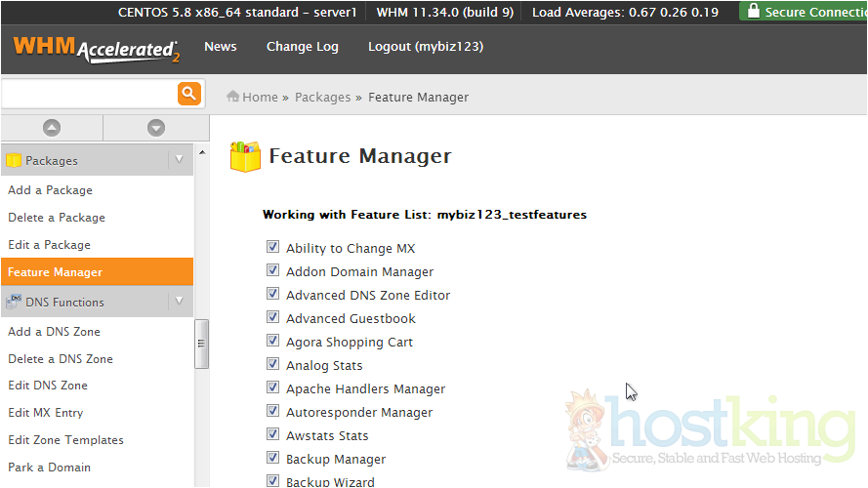Click the scroll-down arrow above sidebar

coord(155,128)
